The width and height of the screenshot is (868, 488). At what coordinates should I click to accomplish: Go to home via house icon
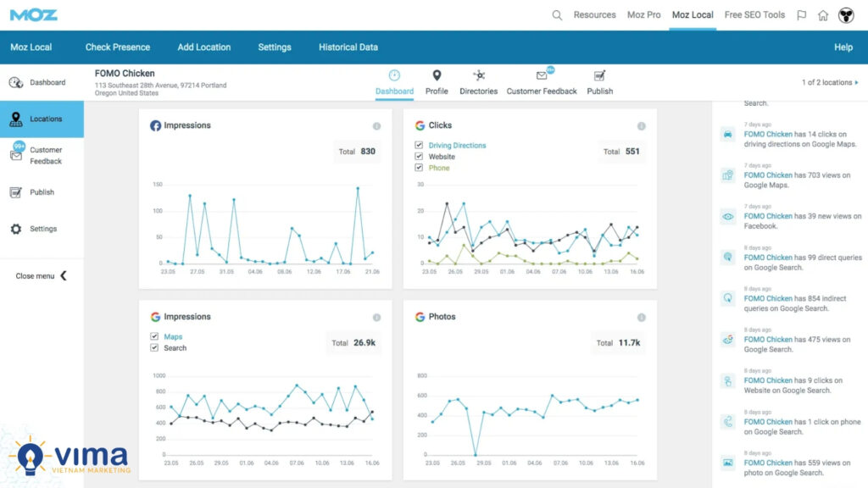coord(823,15)
